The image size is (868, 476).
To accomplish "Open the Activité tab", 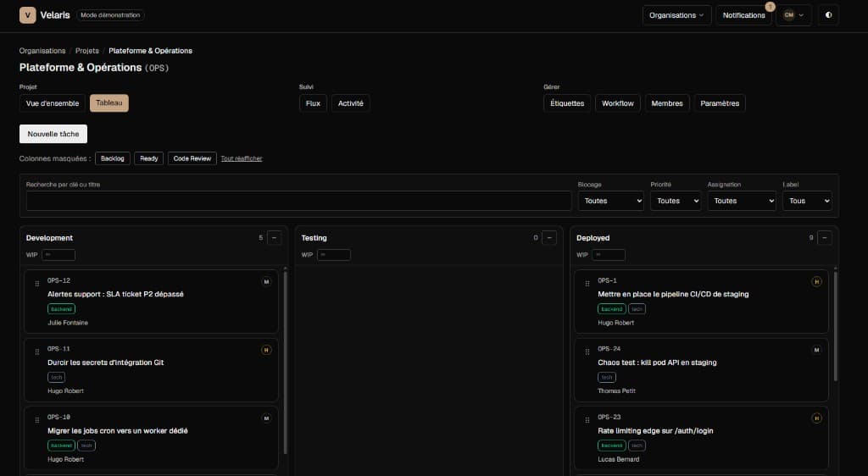I will click(350, 103).
